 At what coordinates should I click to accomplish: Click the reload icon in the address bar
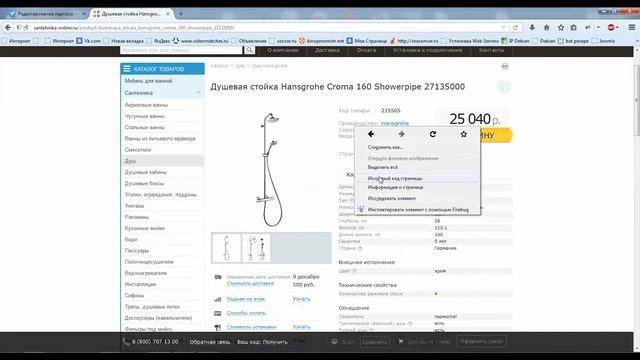[x=515, y=27]
